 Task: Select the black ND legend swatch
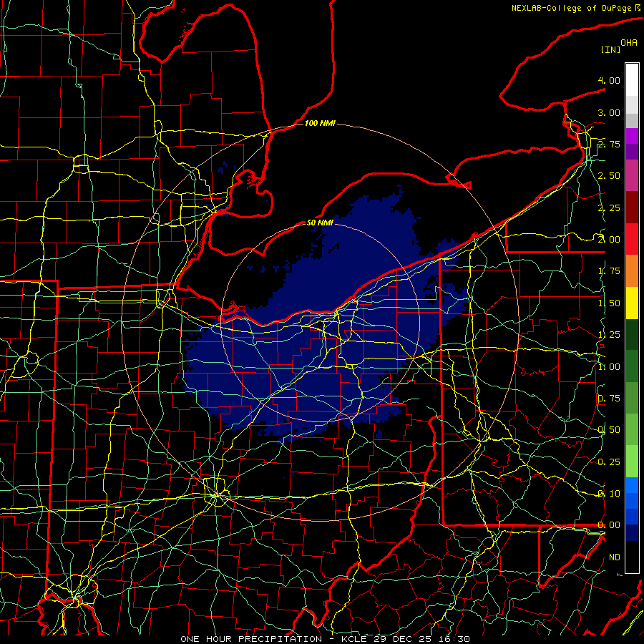(x=632, y=557)
